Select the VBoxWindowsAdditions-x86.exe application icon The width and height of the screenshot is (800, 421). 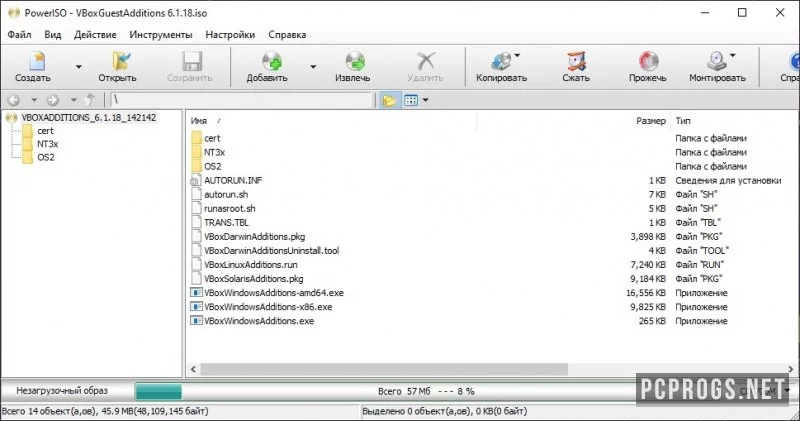coord(196,307)
